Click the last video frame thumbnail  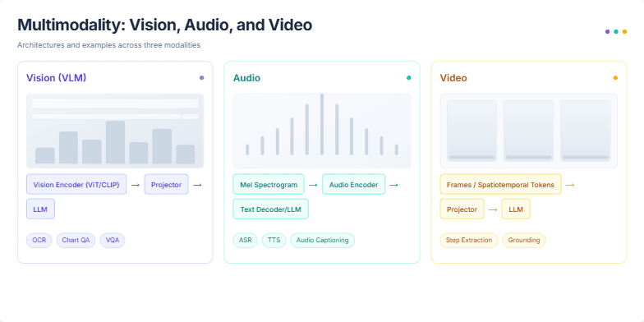(585, 131)
